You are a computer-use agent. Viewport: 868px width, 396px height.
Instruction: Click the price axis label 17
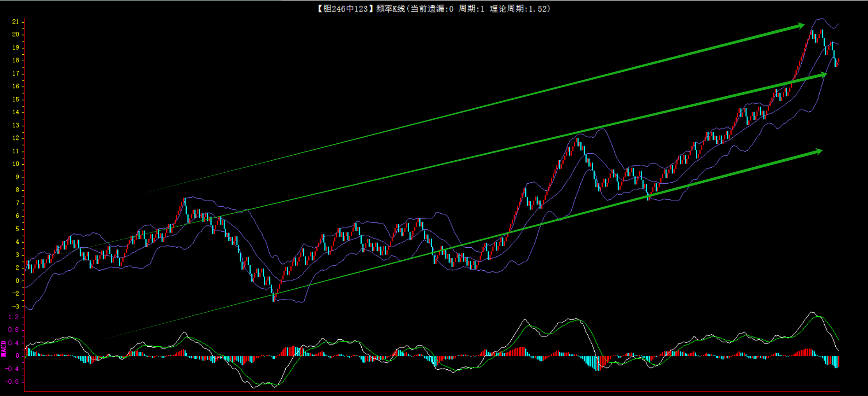[16, 74]
